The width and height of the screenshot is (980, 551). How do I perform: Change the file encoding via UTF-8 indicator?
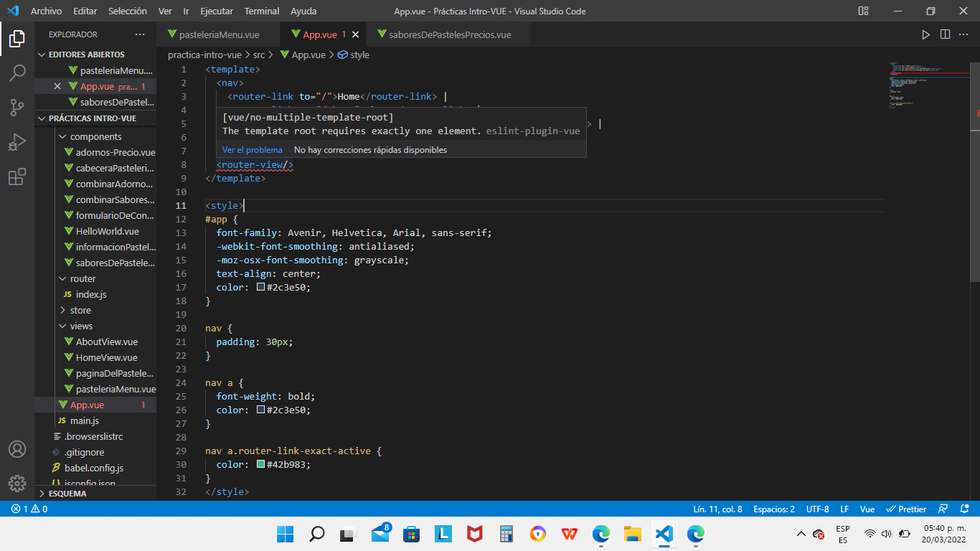pos(817,509)
